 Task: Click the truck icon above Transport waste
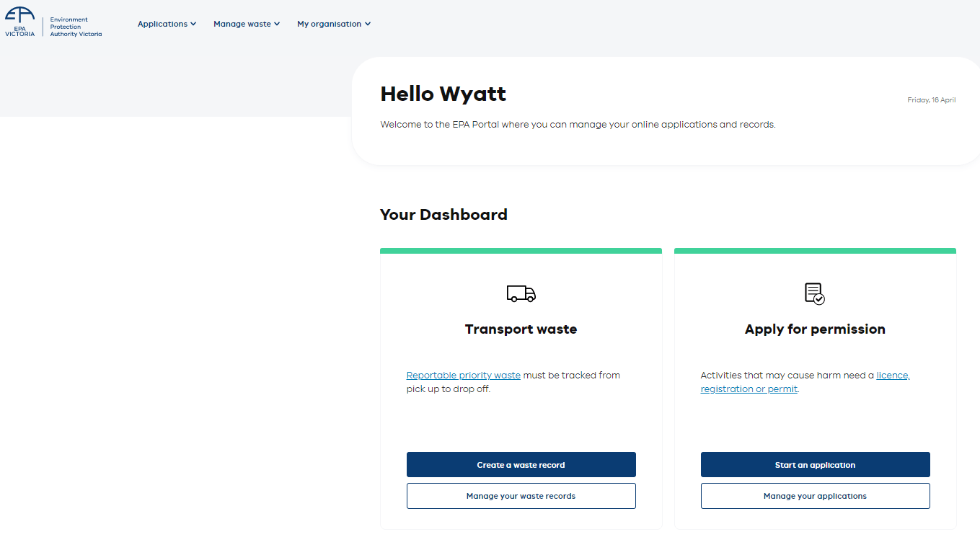[521, 293]
